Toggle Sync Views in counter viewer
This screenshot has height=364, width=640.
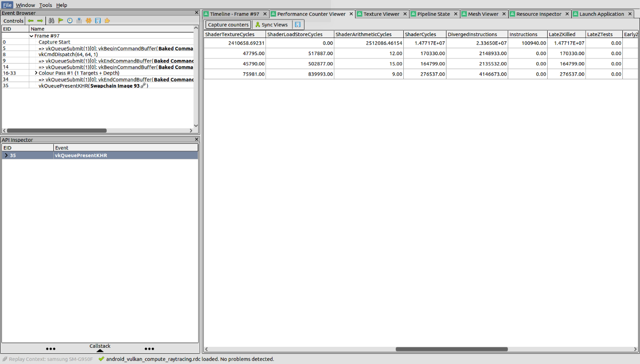pos(272,25)
